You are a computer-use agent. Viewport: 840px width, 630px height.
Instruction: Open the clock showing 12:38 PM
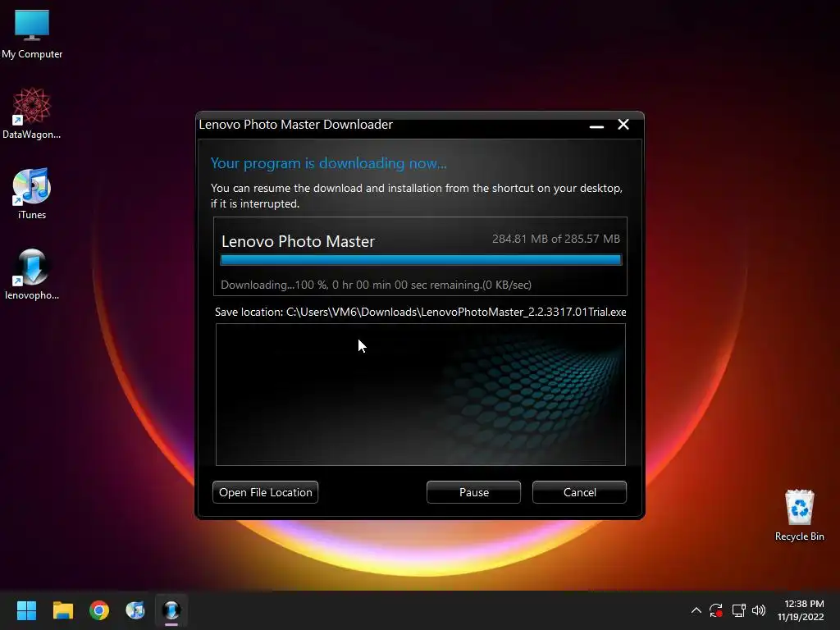tap(801, 610)
